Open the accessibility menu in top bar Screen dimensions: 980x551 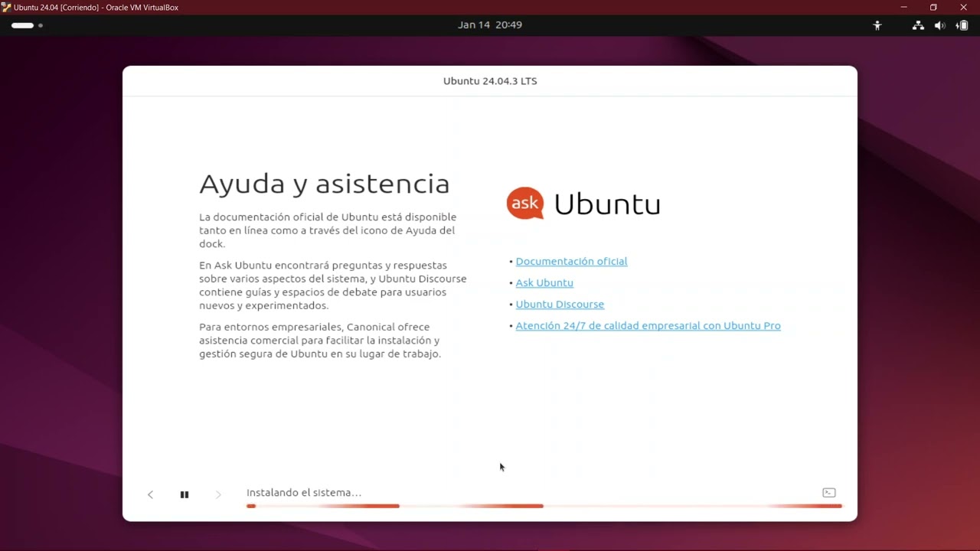[x=877, y=25]
